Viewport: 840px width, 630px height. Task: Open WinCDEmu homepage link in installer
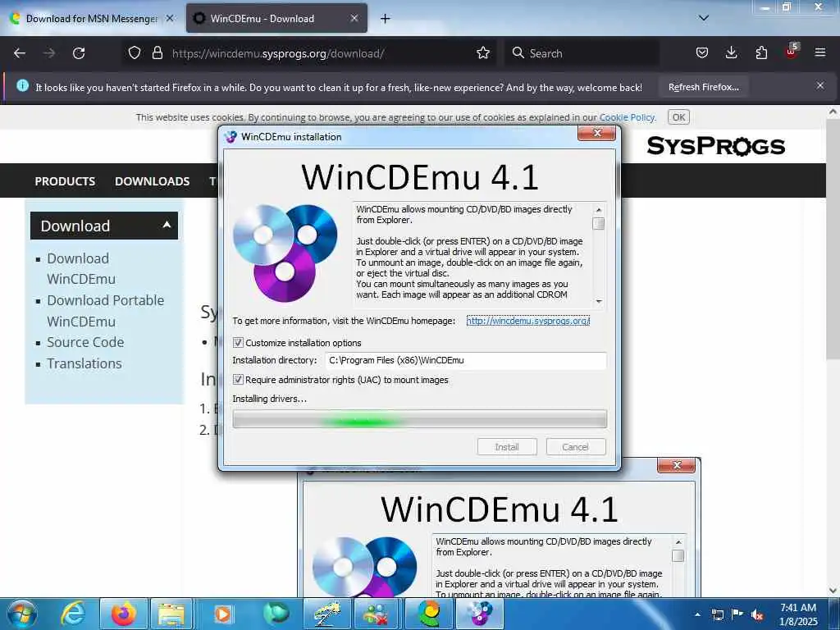(x=528, y=321)
